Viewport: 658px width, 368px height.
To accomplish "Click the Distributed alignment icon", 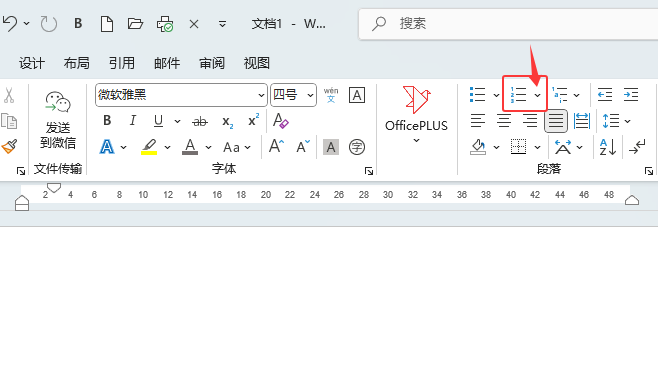I will pos(582,121).
